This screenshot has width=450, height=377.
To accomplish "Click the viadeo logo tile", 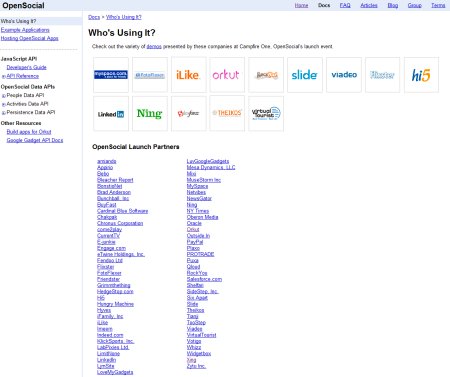I will click(x=344, y=75).
